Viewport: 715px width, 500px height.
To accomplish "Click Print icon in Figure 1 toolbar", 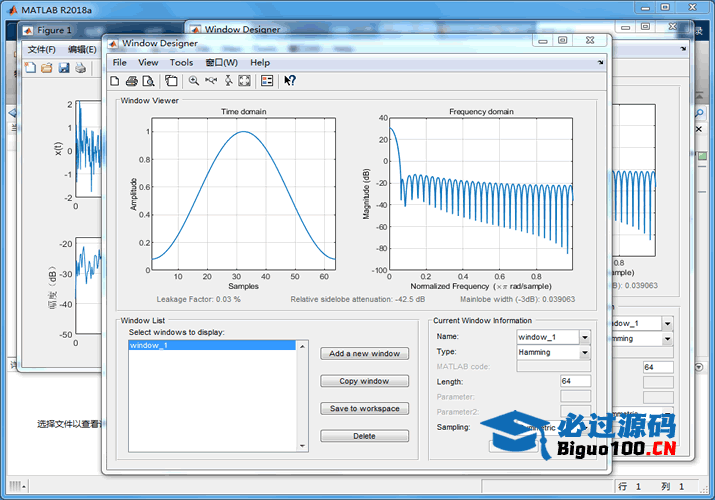I will (81, 68).
